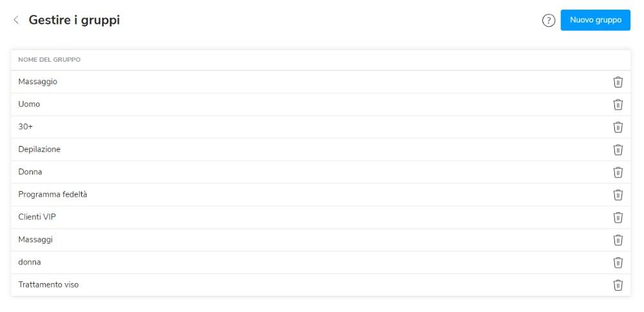644x312 pixels.
Task: Open the Trattamento viso group
Action: tap(49, 284)
